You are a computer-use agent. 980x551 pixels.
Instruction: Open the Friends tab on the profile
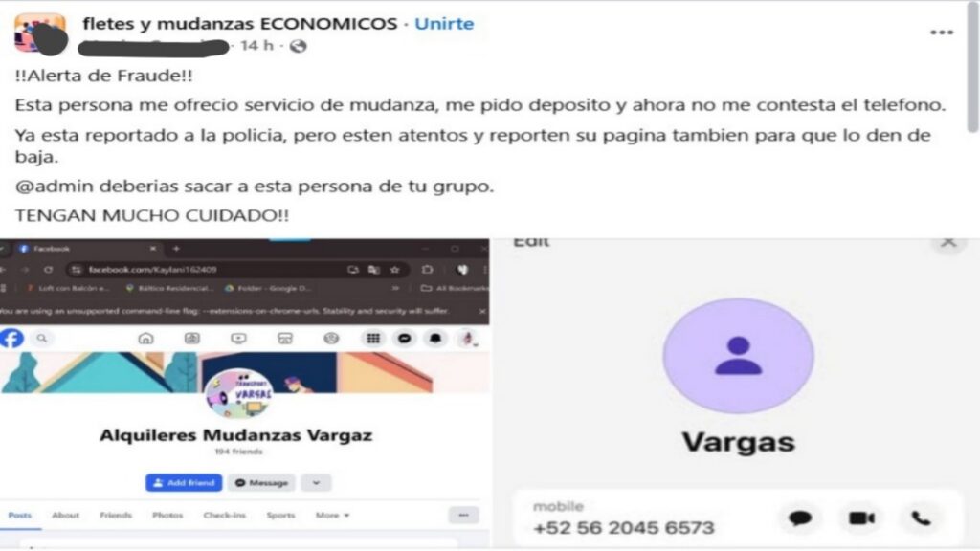(x=116, y=516)
